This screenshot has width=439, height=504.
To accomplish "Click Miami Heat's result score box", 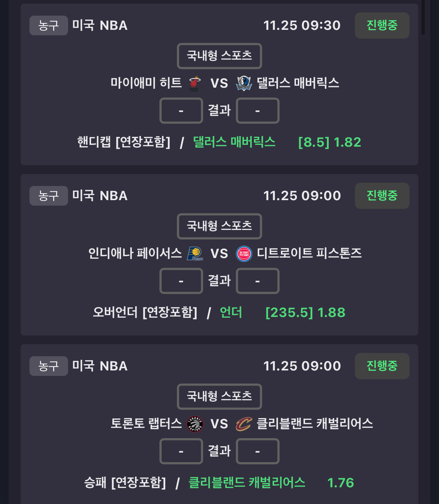I will tap(181, 111).
